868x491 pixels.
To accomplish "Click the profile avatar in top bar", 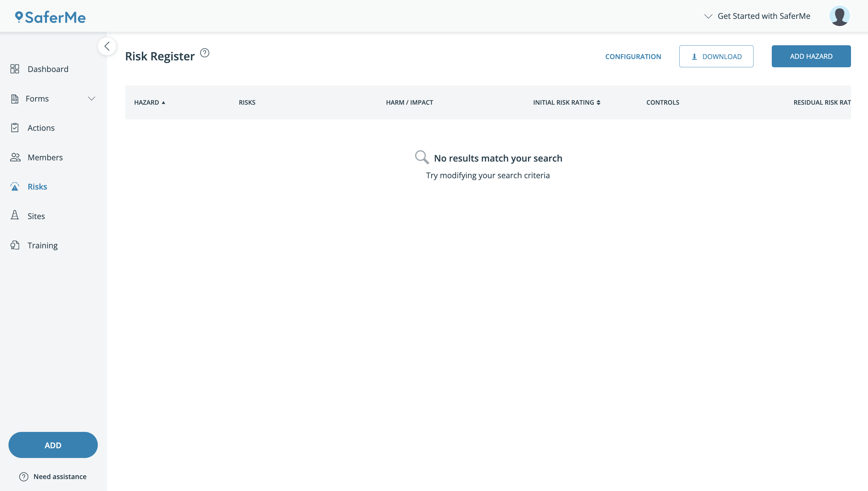I will click(x=840, y=15).
